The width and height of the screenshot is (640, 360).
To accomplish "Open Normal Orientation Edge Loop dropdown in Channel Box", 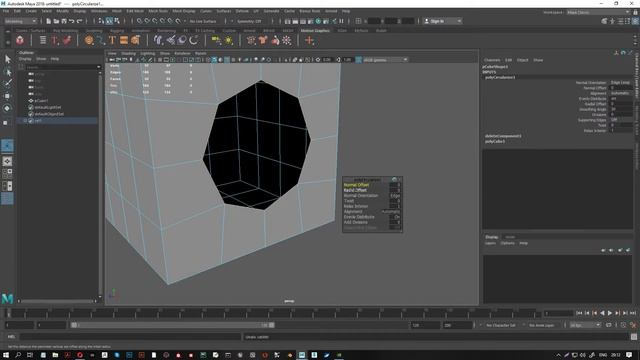I will click(x=621, y=82).
